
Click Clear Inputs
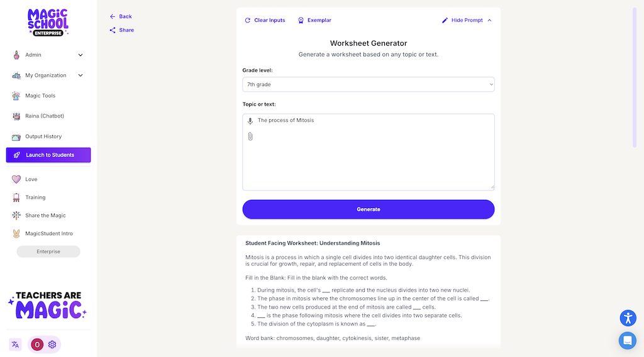[x=265, y=20]
